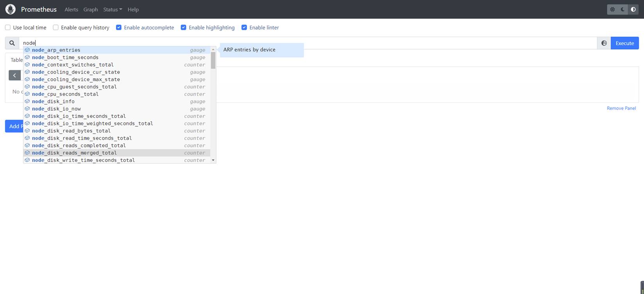This screenshot has height=294, width=644.
Task: Select node_disk_reads_completed_total suggestion
Action: tap(117, 145)
